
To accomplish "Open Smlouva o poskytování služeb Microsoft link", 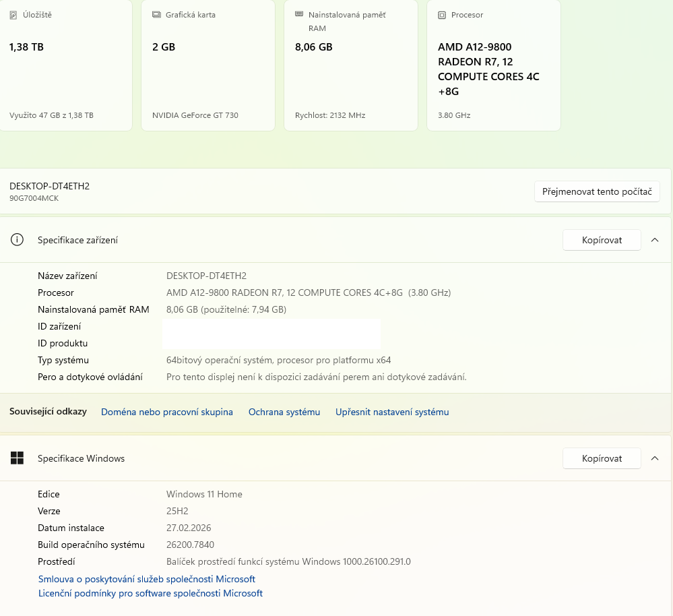I will (146, 579).
